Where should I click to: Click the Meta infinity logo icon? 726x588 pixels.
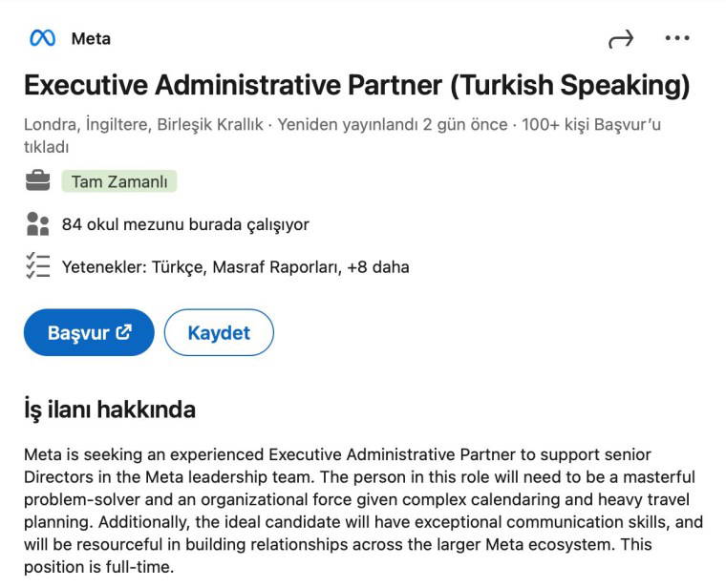[x=42, y=38]
